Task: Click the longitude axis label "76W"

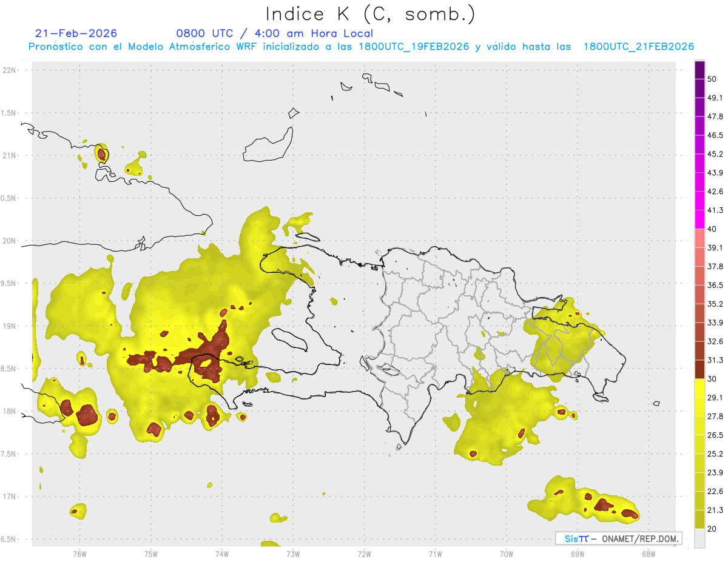Action: pos(79,554)
